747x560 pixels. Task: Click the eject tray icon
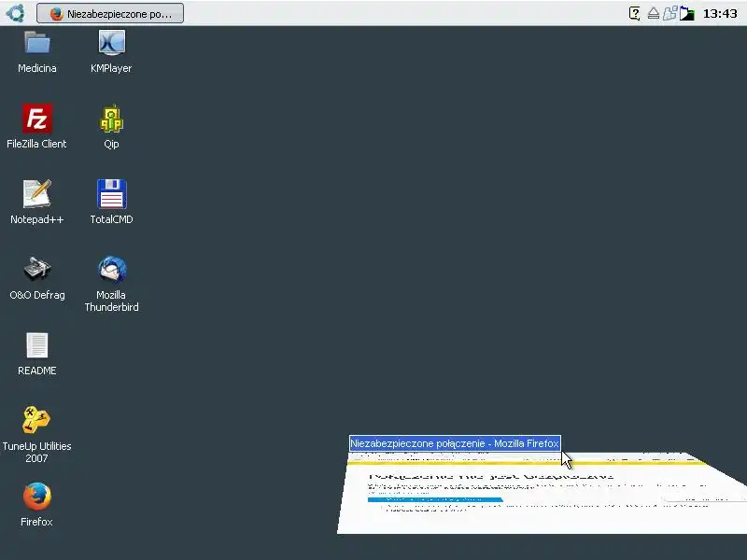coord(653,13)
